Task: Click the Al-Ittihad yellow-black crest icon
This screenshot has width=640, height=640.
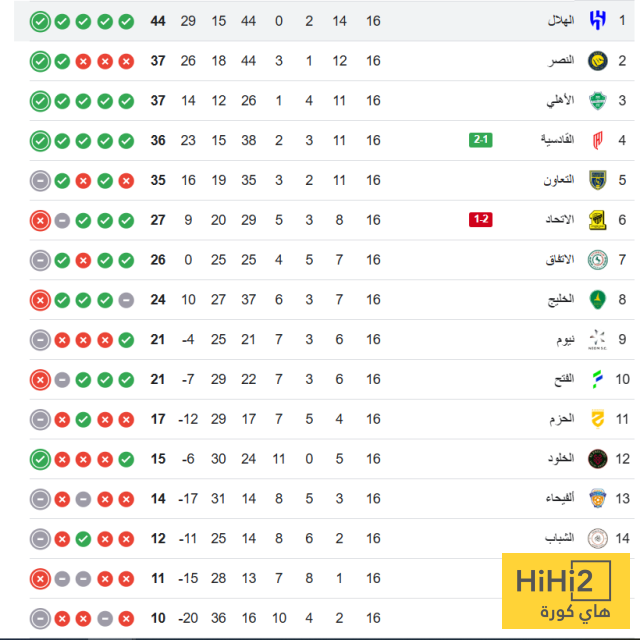Action: click(x=597, y=220)
